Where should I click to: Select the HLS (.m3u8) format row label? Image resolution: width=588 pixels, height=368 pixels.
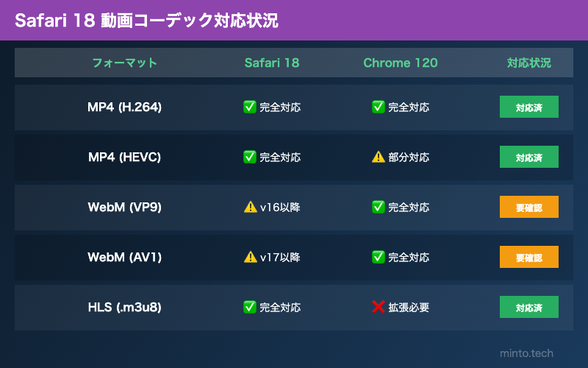click(x=124, y=307)
